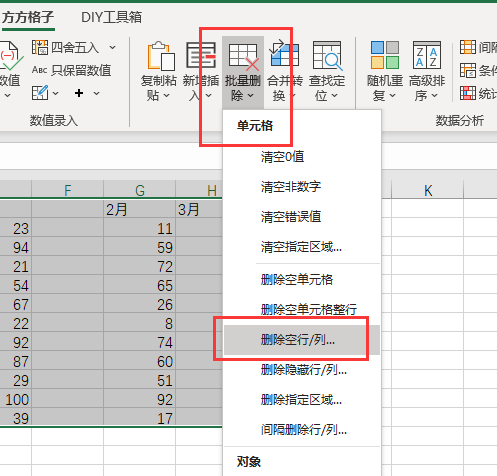The width and height of the screenshot is (497, 476).
Task: Choose 清空指定区域... menu item
Action: 302,247
